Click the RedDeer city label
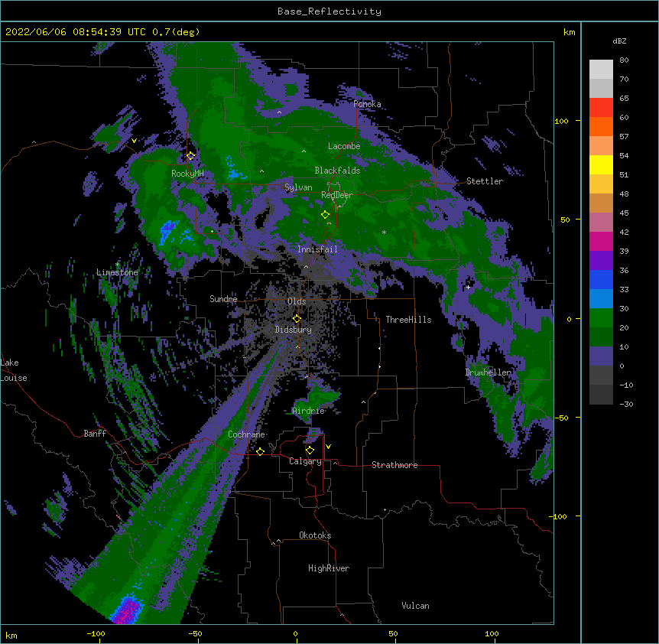 (x=337, y=195)
